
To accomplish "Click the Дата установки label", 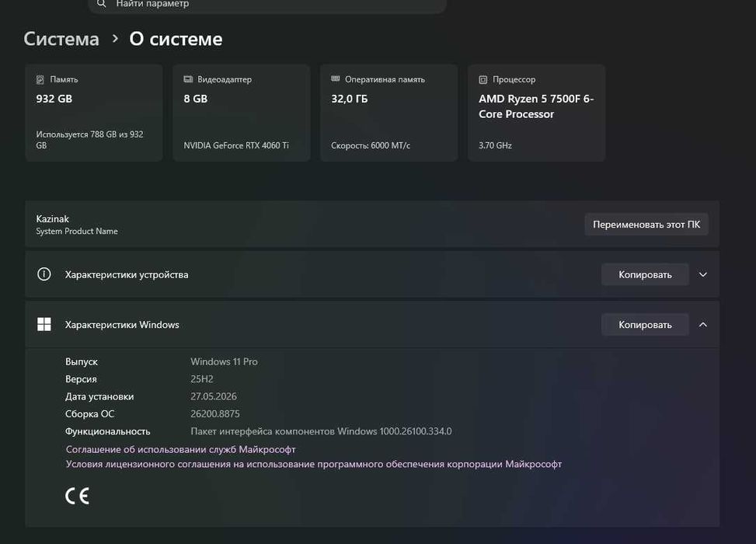I will point(99,396).
